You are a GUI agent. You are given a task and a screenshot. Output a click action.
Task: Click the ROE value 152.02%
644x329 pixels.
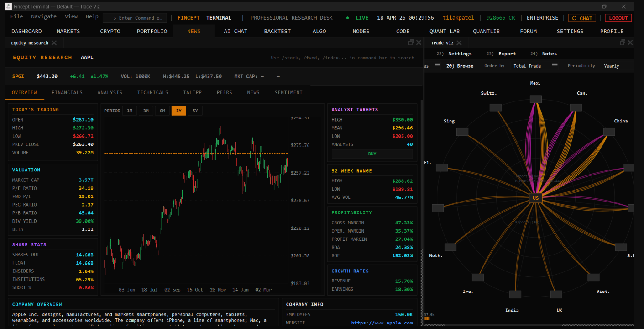coord(402,255)
